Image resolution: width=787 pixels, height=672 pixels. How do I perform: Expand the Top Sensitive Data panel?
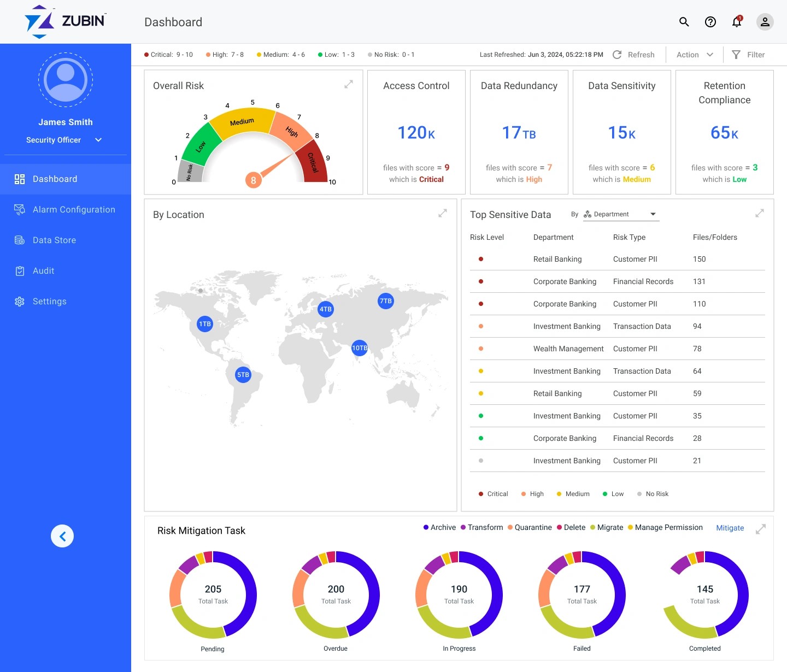[760, 214]
